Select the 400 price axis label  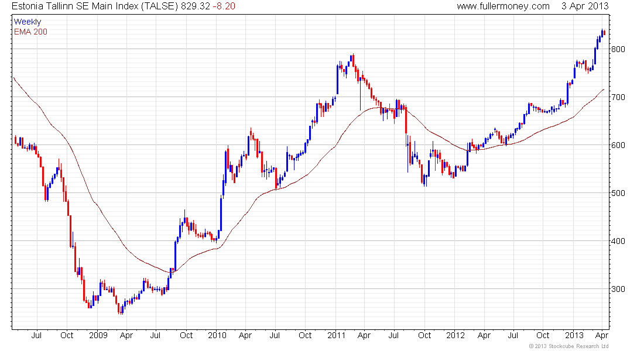618,241
